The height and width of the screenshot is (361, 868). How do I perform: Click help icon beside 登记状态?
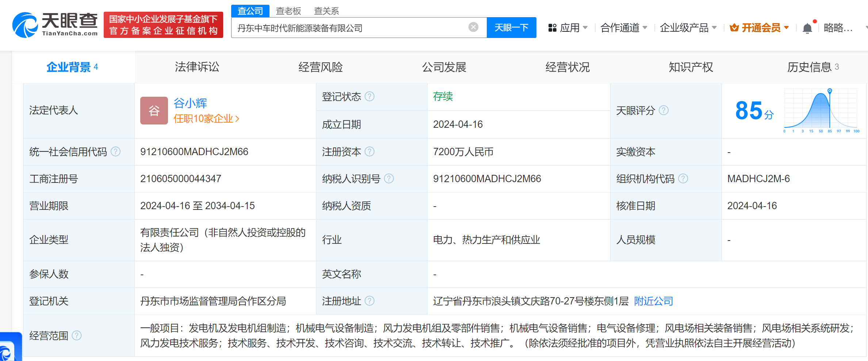click(x=370, y=96)
